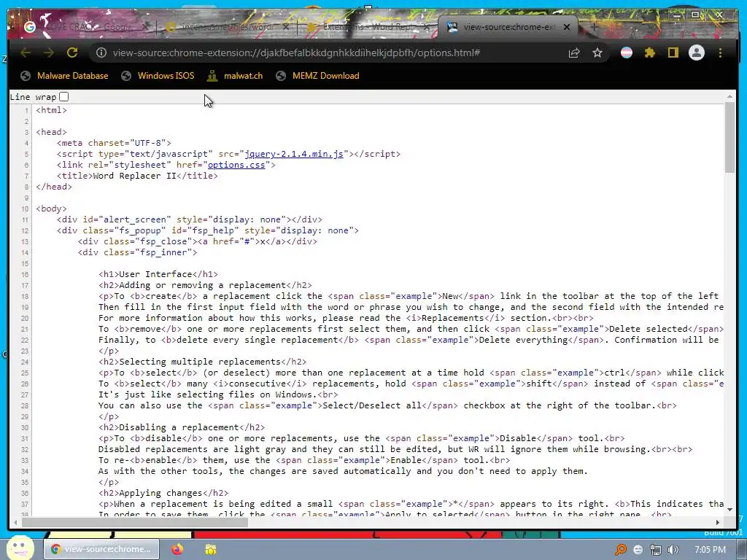Screen dimensions: 747x560
Task: Open Chrome three-dot menu
Action: click(x=720, y=52)
